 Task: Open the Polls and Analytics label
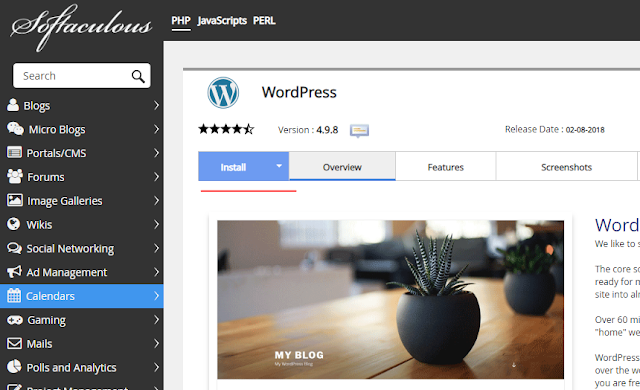point(71,368)
